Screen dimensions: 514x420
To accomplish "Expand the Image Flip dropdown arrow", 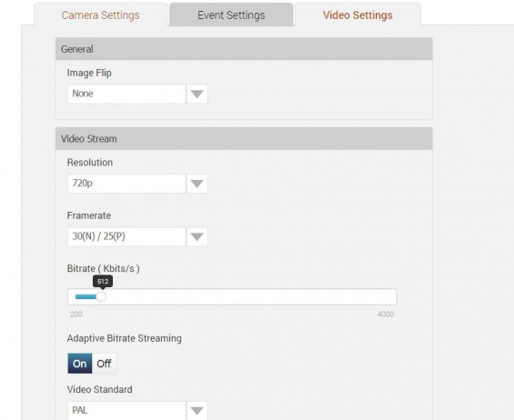I will (197, 94).
